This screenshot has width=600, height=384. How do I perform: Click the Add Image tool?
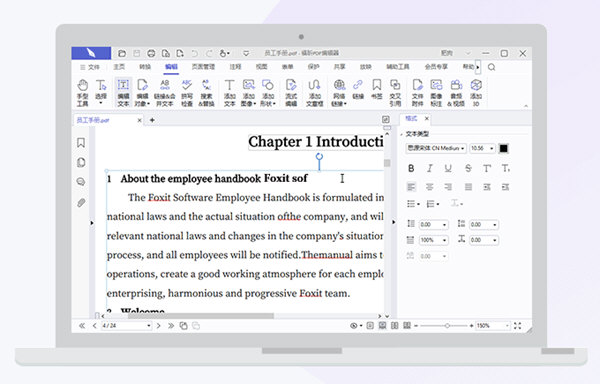tap(248, 93)
